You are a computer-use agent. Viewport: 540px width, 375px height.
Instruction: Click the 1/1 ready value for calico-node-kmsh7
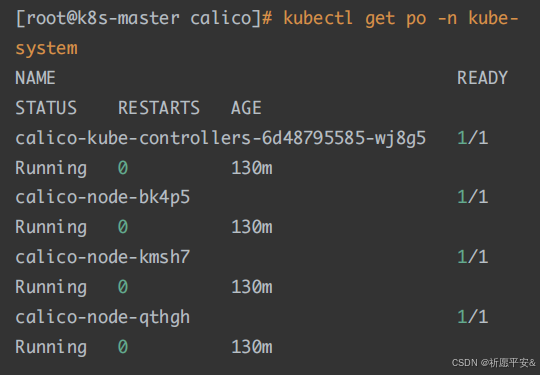[472, 257]
